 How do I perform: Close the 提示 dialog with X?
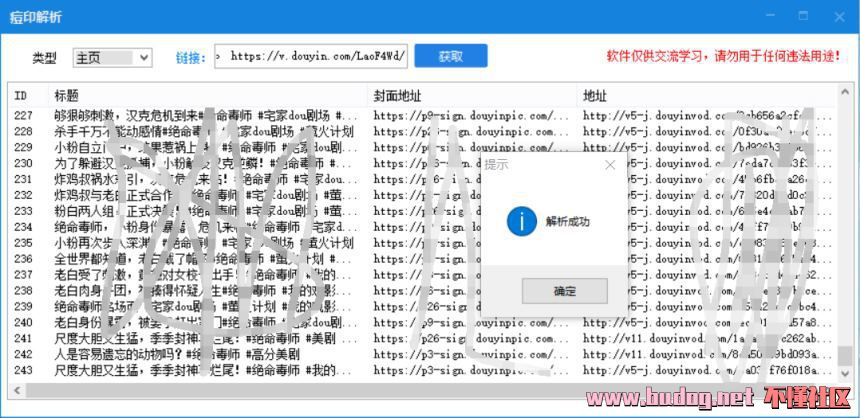[610, 165]
